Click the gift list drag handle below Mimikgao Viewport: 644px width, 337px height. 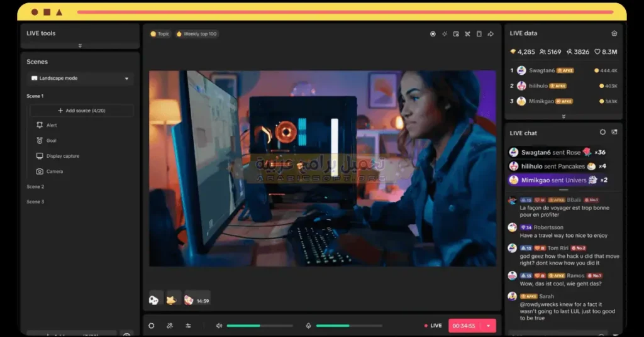563,190
